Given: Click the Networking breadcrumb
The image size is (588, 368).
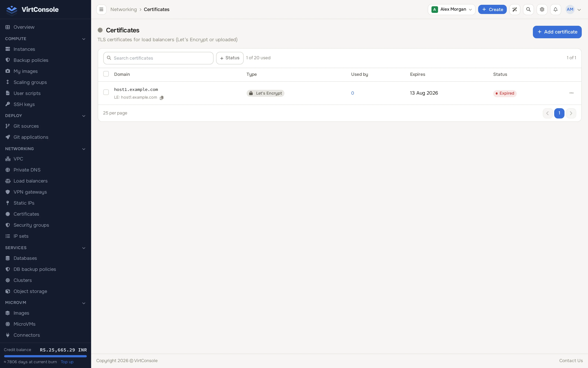Looking at the screenshot, I should tap(123, 10).
